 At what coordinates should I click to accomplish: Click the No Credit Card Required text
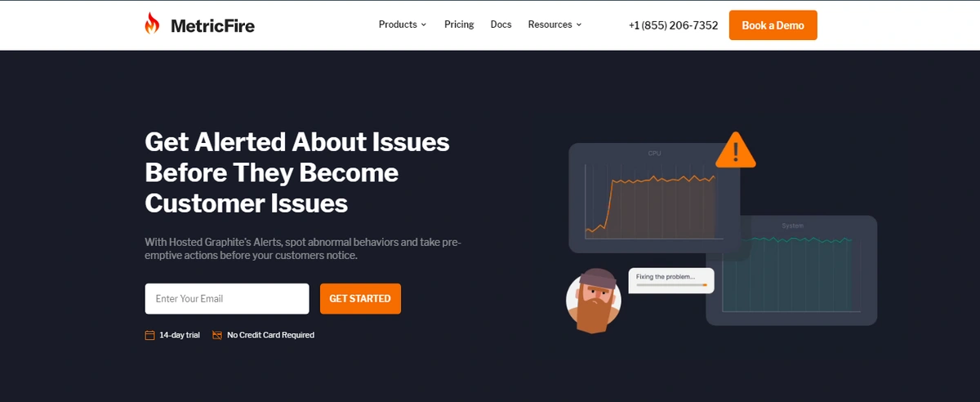(270, 335)
